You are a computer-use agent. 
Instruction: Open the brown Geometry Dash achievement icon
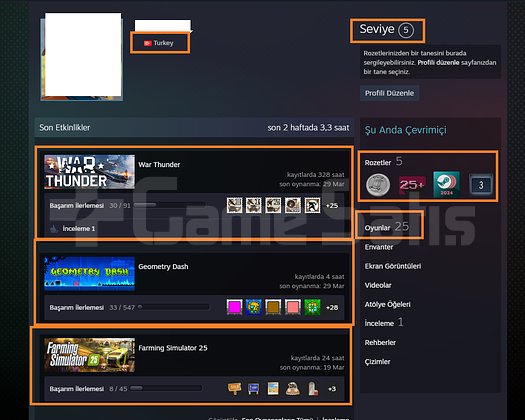pyautogui.click(x=273, y=307)
